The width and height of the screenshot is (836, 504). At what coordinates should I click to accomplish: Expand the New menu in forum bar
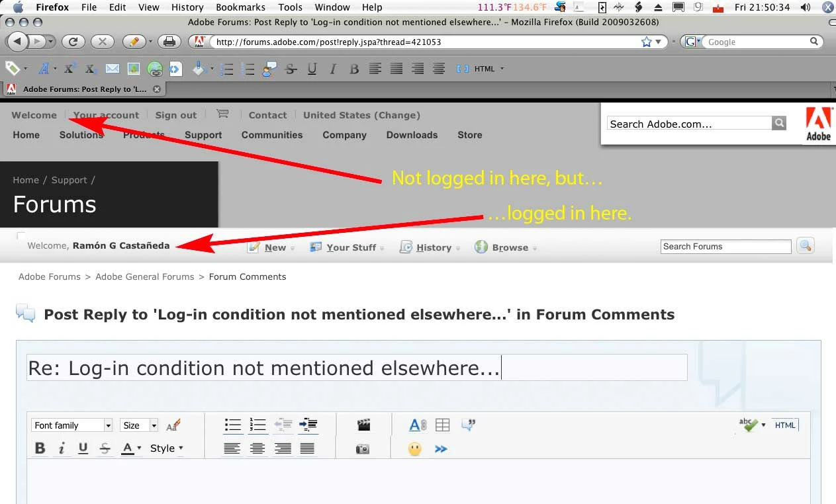pyautogui.click(x=271, y=247)
